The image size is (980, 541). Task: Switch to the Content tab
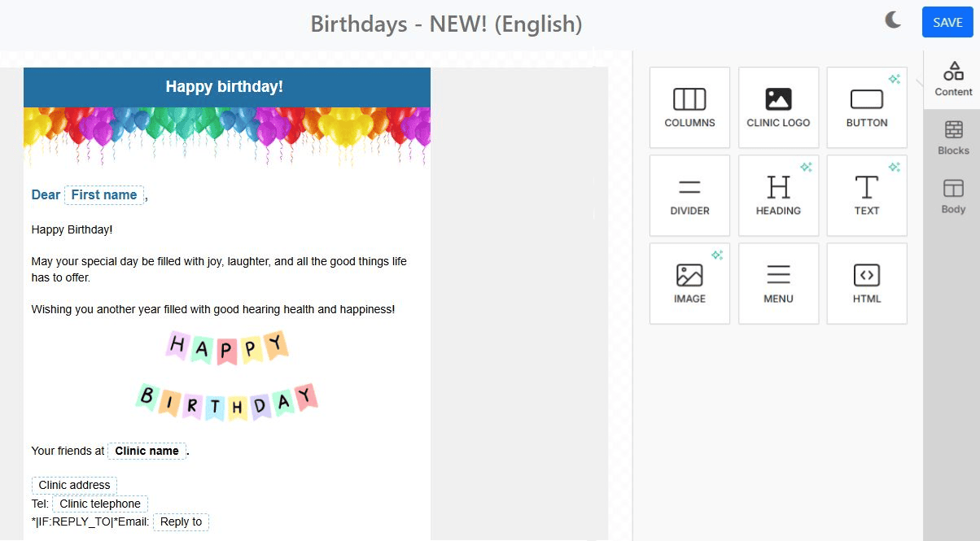click(x=953, y=79)
